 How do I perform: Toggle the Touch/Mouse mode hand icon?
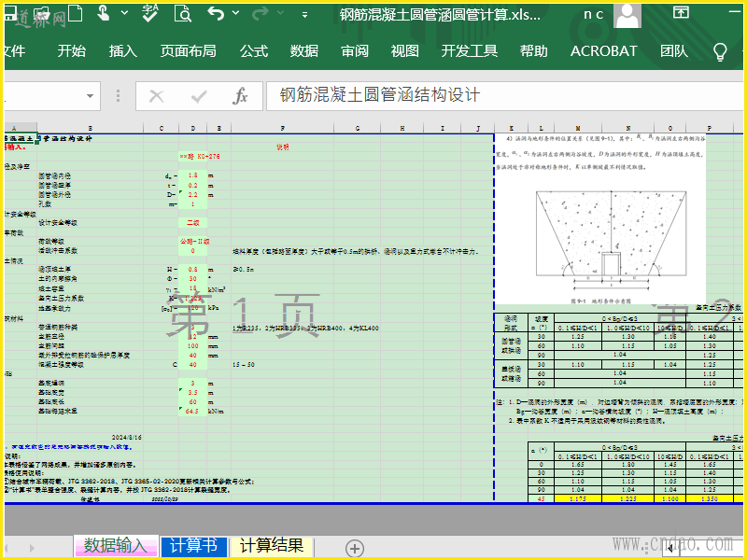pos(103,13)
